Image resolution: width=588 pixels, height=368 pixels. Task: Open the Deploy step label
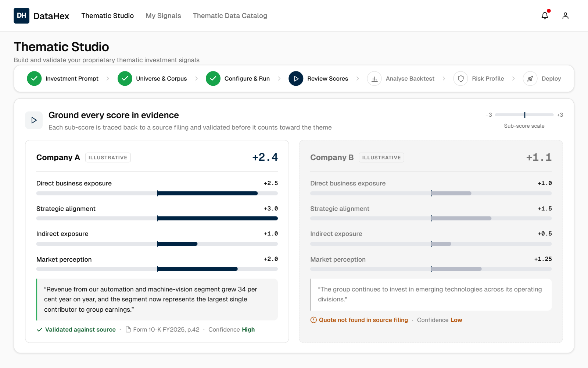tap(551, 78)
